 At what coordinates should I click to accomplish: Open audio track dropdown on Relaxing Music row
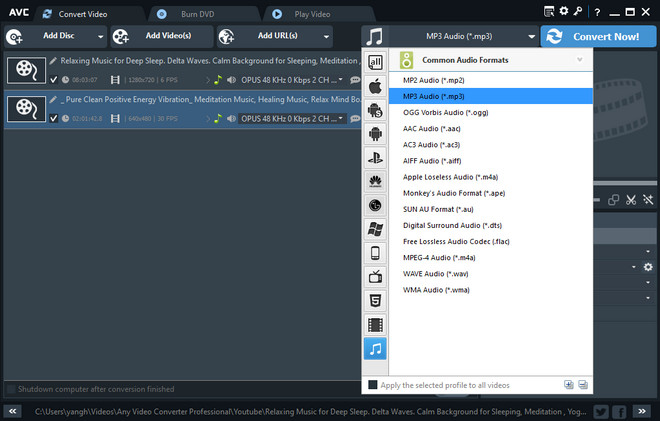click(341, 80)
